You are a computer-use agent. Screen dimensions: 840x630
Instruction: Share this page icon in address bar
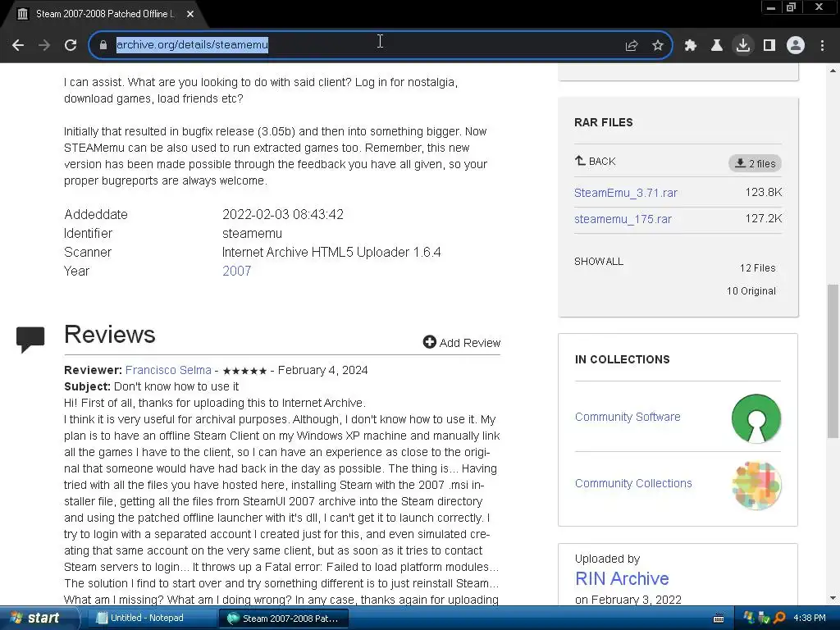(x=632, y=46)
